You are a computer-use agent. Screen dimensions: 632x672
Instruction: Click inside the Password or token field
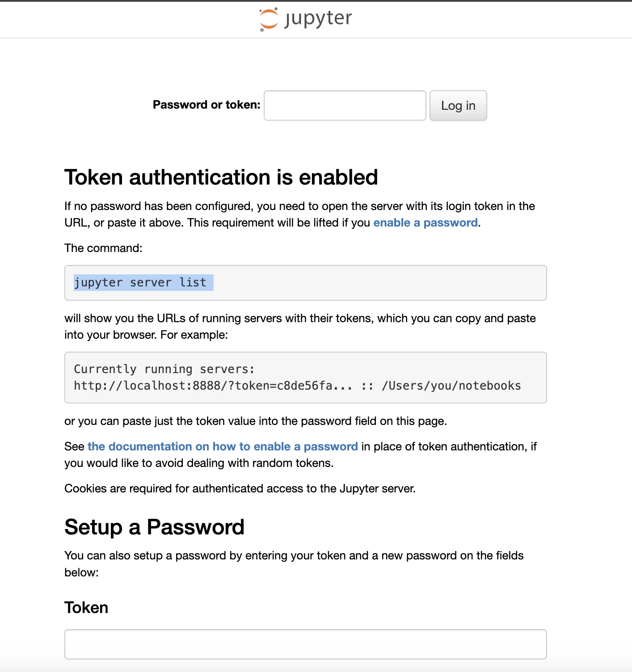[344, 105]
